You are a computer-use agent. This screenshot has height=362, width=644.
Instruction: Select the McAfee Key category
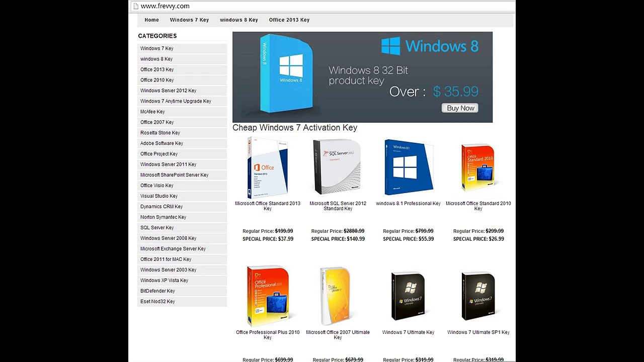(x=182, y=112)
